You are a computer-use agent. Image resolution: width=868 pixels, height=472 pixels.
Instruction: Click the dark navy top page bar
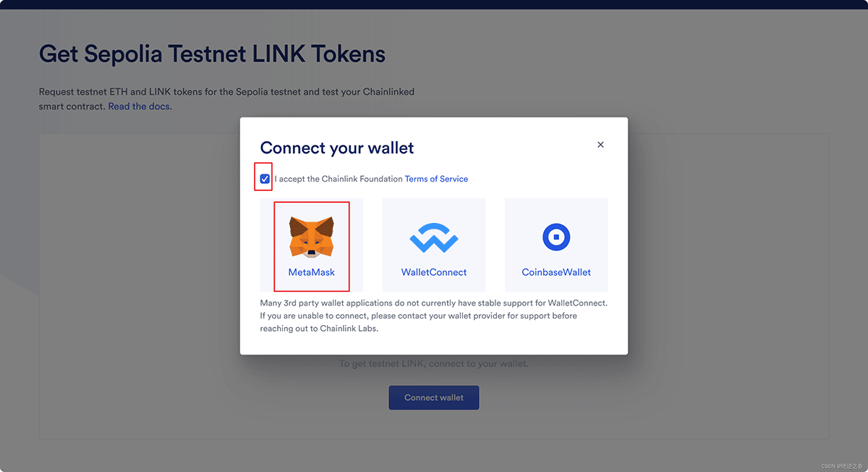coord(434,4)
